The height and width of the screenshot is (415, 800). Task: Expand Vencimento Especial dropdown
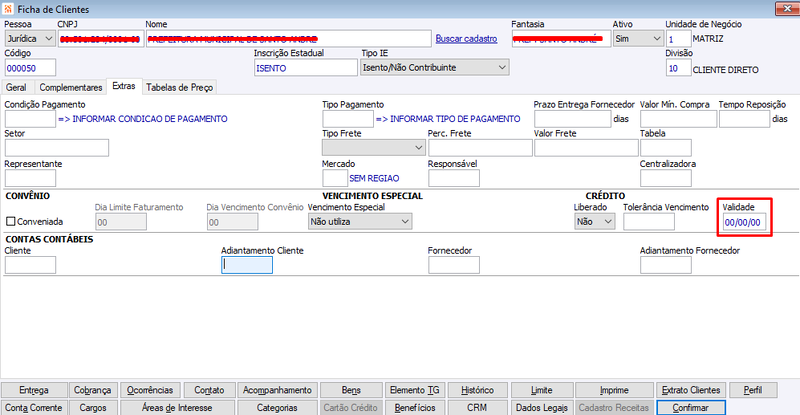click(360, 222)
